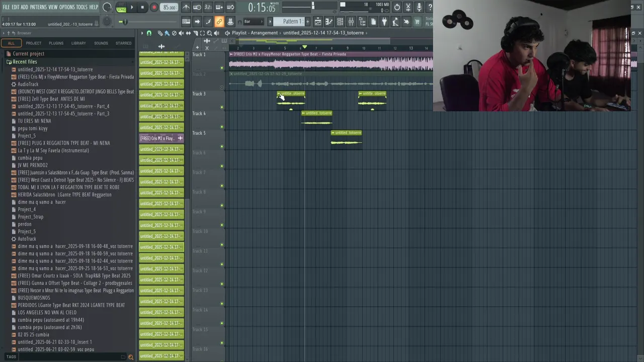Click the scissors audio editor icon

(x=408, y=7)
